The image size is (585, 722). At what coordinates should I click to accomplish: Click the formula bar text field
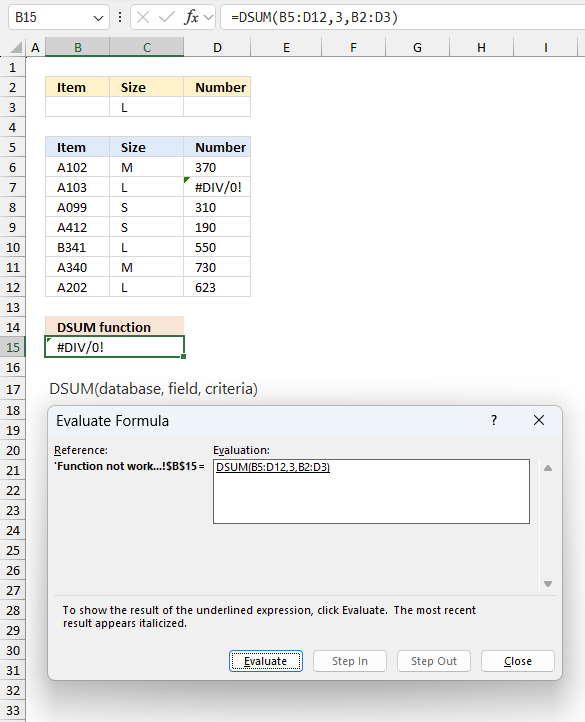[x=403, y=17]
